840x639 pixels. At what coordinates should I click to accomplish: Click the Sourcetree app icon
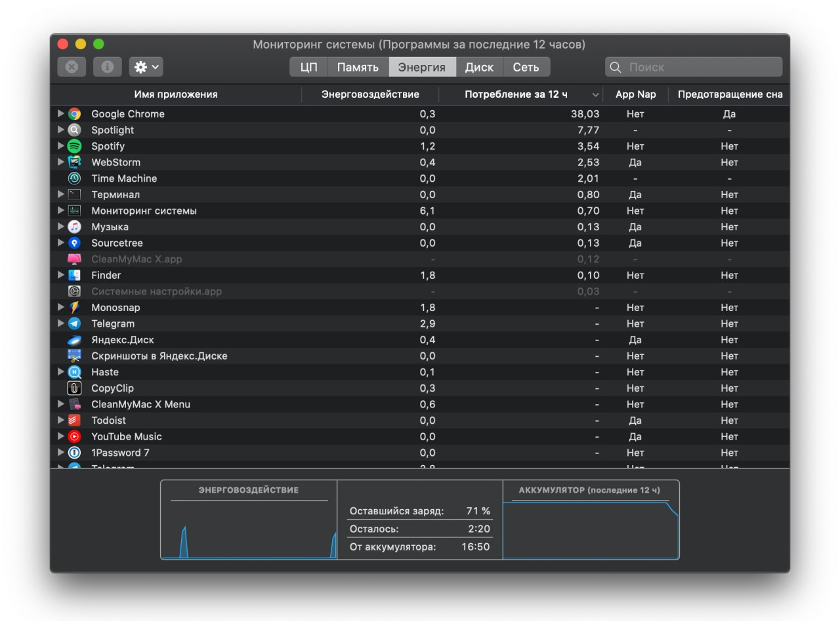75,243
